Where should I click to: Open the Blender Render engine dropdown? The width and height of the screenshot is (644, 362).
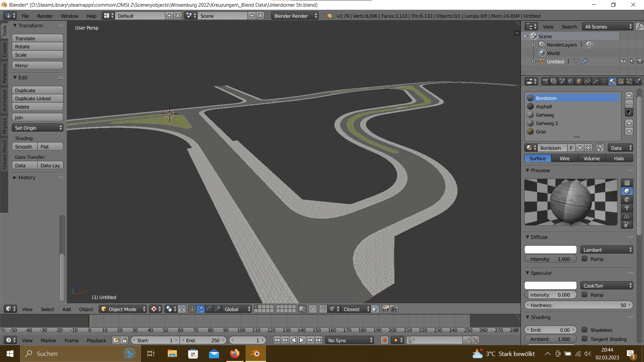tap(294, 16)
